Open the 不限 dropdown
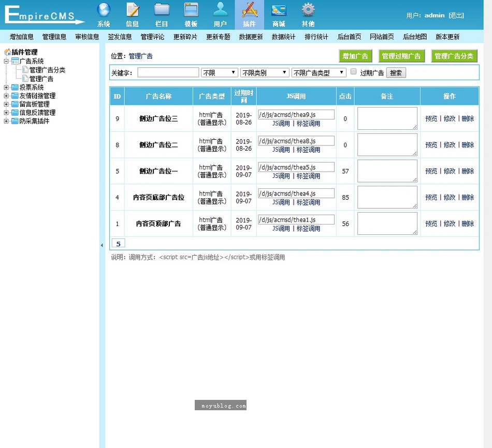The image size is (492, 448). point(220,73)
